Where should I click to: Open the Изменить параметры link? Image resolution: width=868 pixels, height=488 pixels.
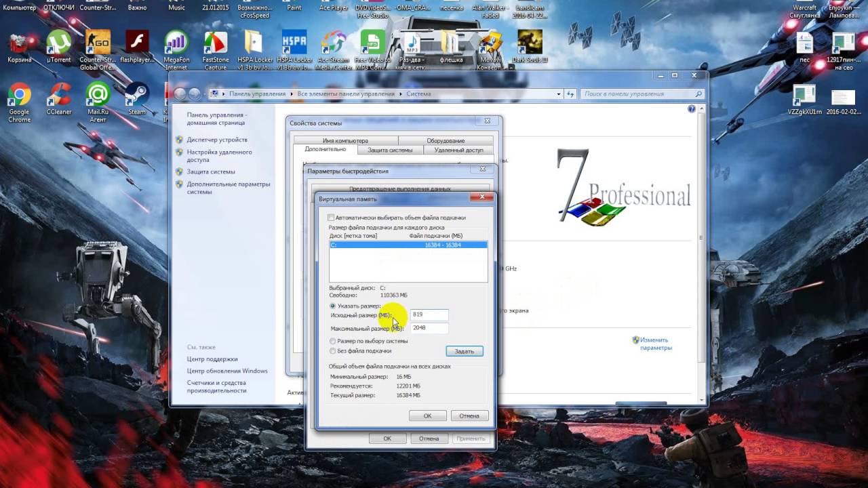(x=656, y=344)
